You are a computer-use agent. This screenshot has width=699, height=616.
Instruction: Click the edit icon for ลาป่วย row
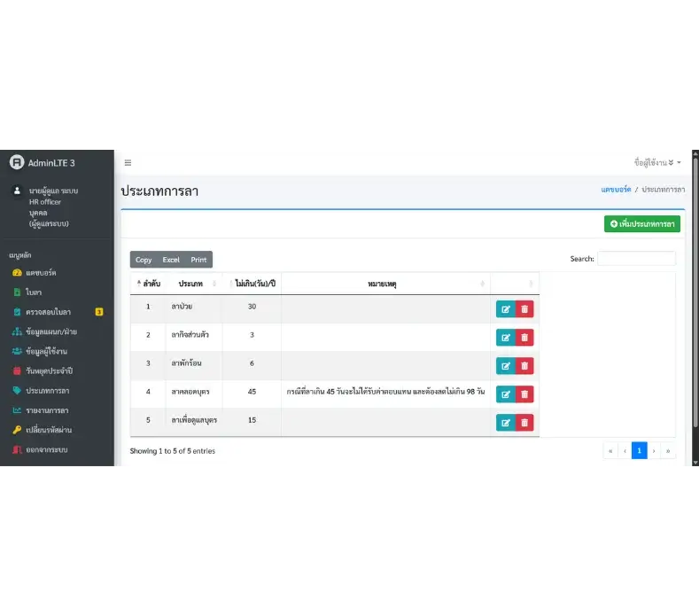click(x=505, y=308)
